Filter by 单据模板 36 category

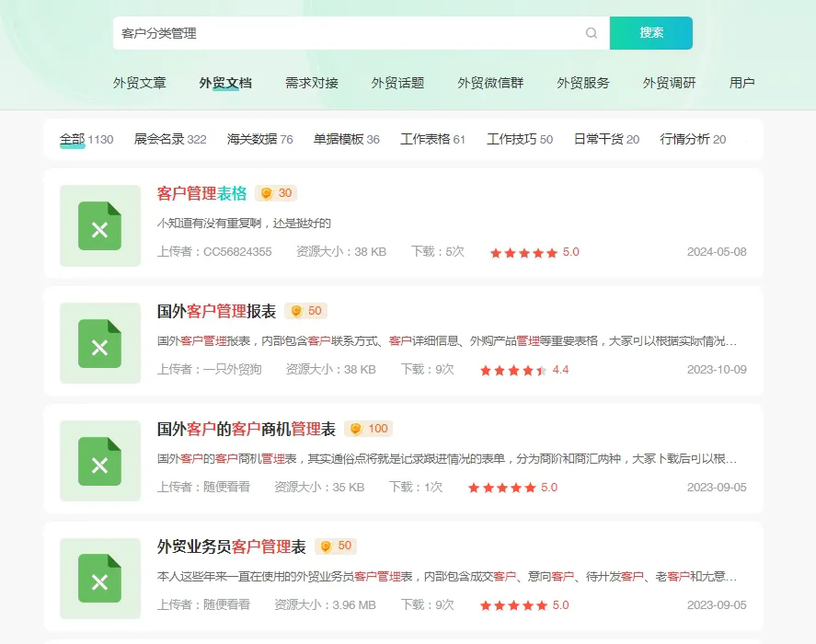coord(347,140)
